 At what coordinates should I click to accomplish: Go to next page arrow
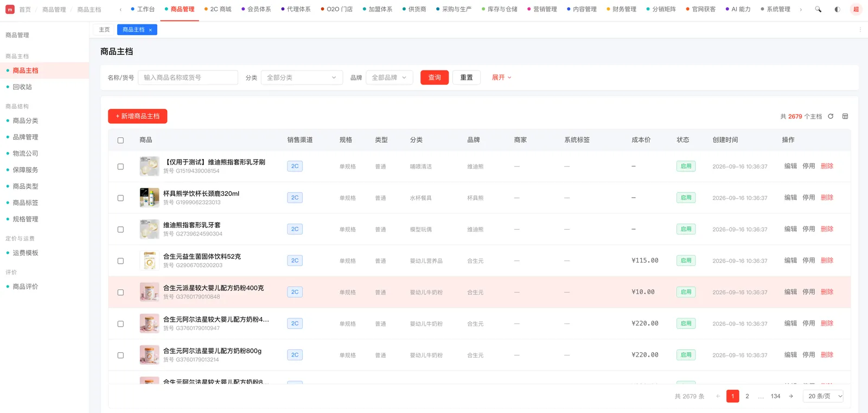(791, 396)
